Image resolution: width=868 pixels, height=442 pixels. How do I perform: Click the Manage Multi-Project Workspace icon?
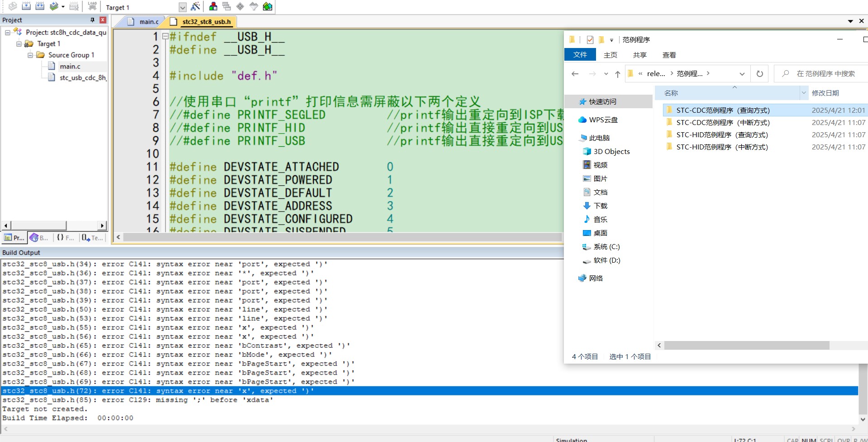point(226,6)
